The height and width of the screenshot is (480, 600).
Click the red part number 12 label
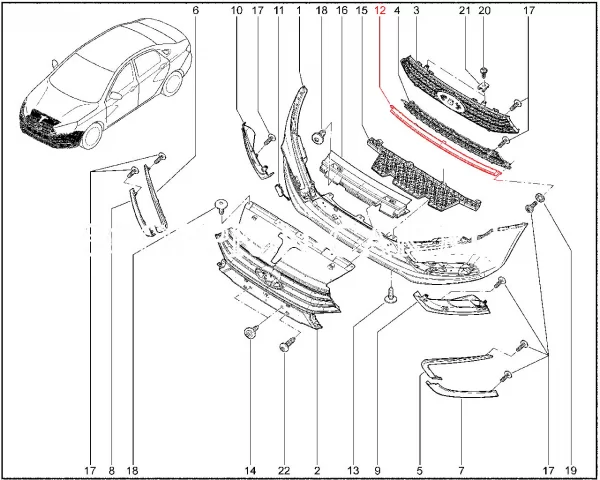click(x=379, y=10)
